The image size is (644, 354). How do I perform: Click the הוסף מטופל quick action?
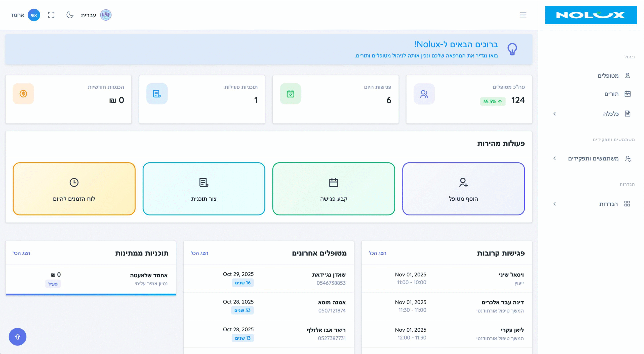coord(463,189)
